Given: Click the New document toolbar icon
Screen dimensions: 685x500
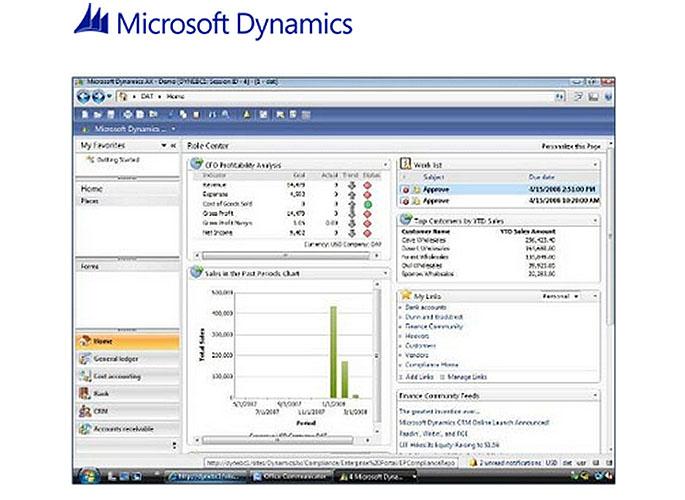Looking at the screenshot, I should [85, 114].
